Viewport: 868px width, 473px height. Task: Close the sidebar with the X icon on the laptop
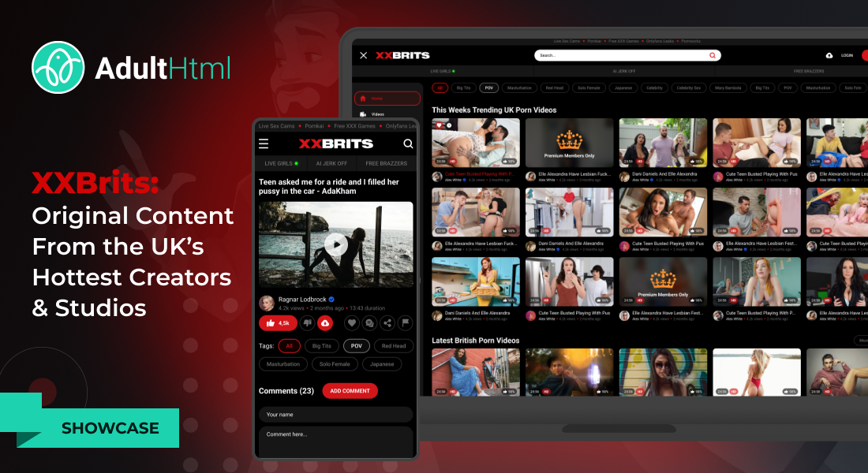[363, 55]
